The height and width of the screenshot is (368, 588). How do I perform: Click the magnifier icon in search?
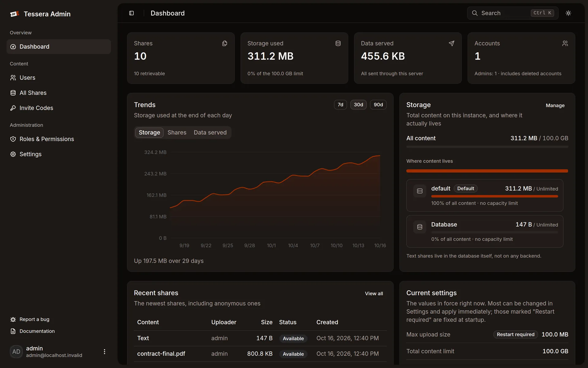(475, 13)
